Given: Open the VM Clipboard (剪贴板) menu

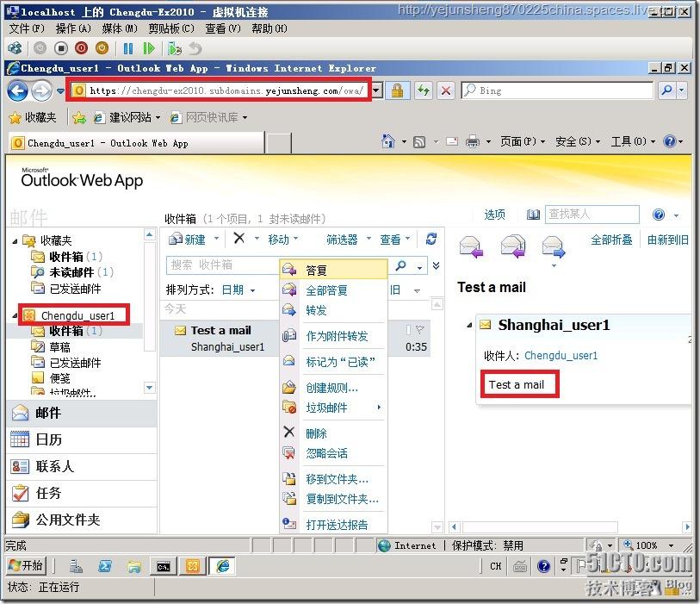Looking at the screenshot, I should click(x=171, y=28).
